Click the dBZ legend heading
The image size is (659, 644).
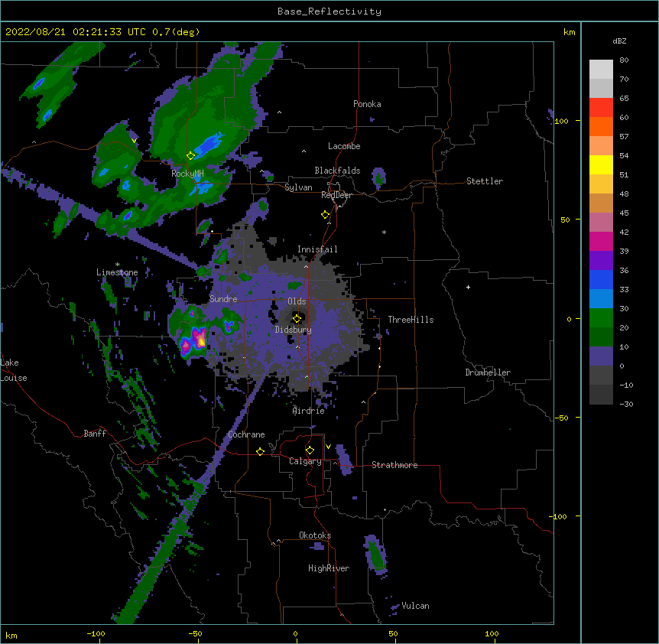619,41
